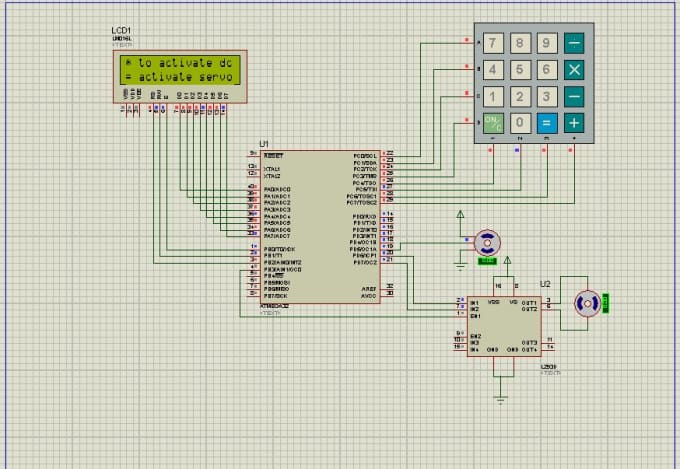This screenshot has width=680, height=469.
Task: Click the OUT4 pin label on the L293D
Action: (530, 350)
